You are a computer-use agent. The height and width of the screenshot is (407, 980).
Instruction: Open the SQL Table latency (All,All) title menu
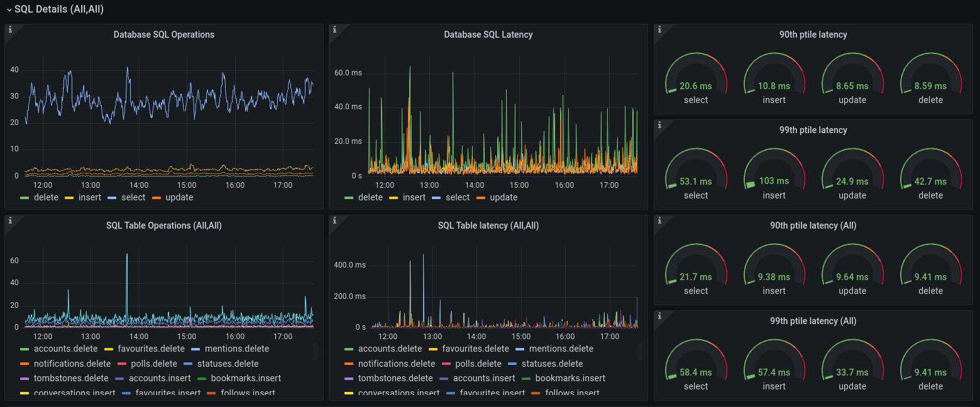488,225
